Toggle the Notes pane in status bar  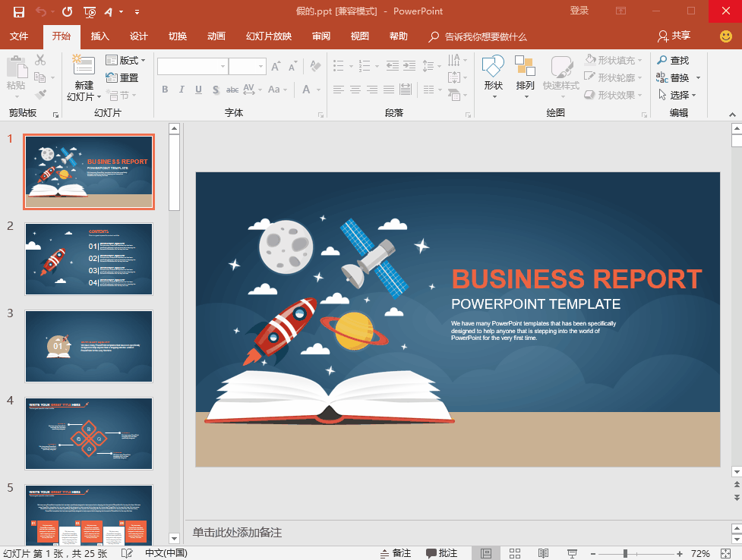click(395, 553)
